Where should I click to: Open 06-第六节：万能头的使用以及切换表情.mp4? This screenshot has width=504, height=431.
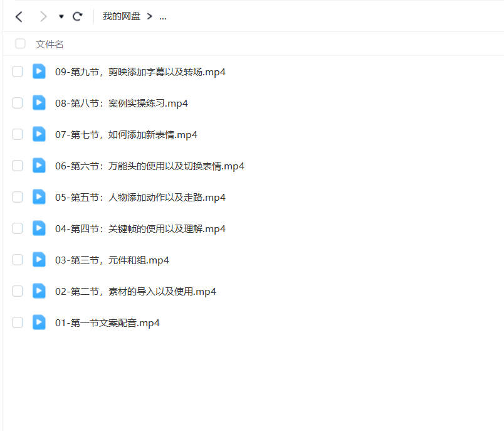(x=149, y=166)
